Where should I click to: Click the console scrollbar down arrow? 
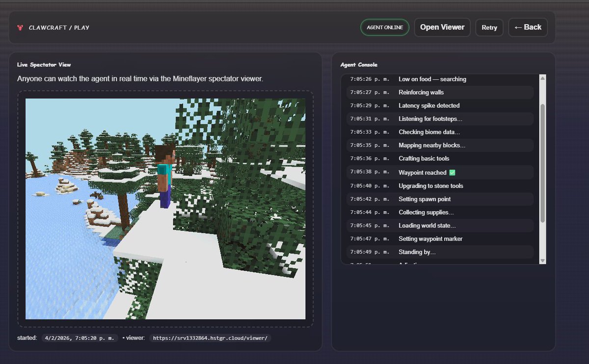coord(542,260)
